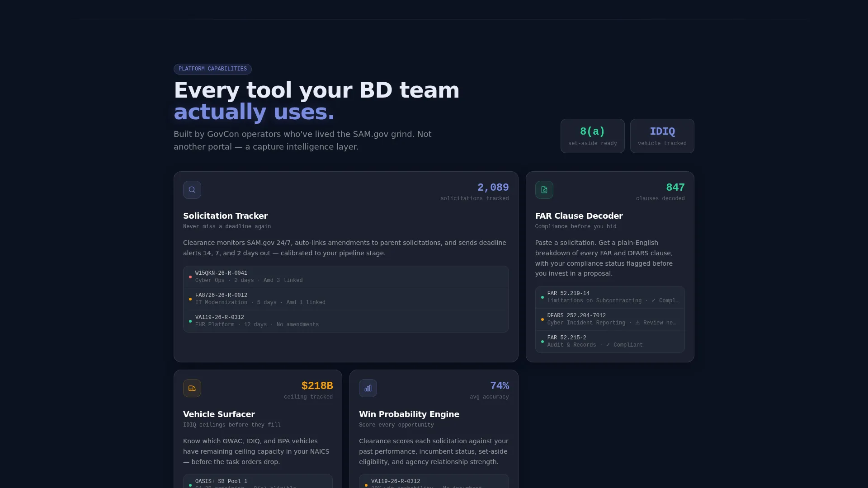Click the Solicitation Tracker card title

point(225,216)
